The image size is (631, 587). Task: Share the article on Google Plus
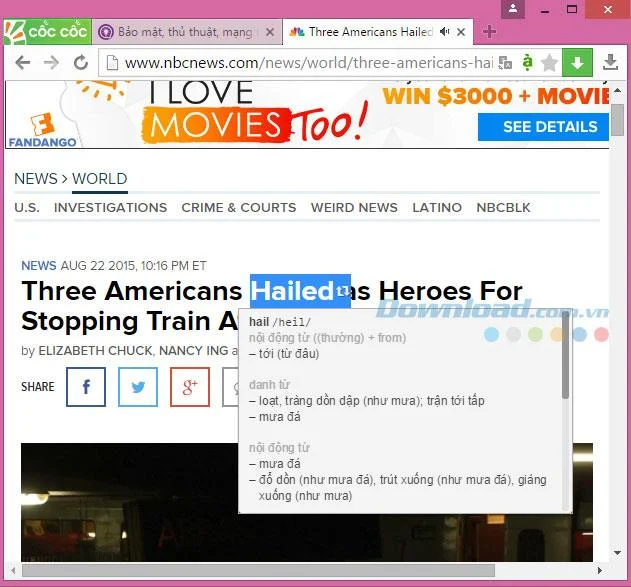(190, 387)
